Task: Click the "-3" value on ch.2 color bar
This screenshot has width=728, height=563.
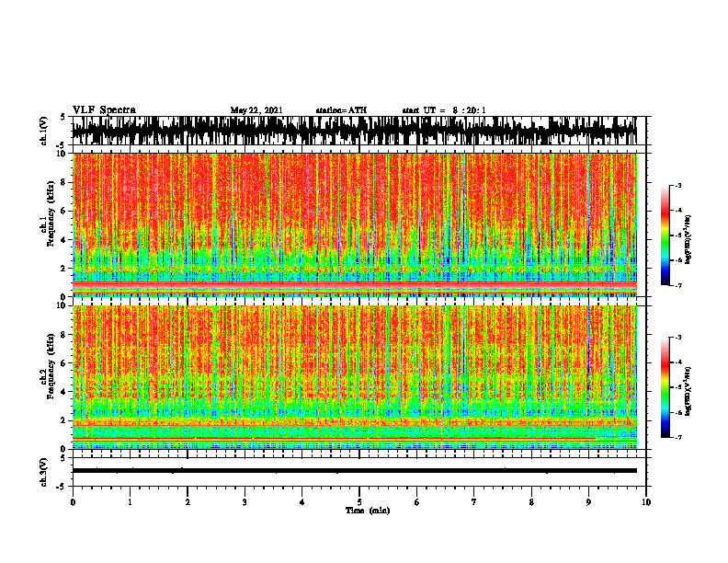Action: click(677, 338)
